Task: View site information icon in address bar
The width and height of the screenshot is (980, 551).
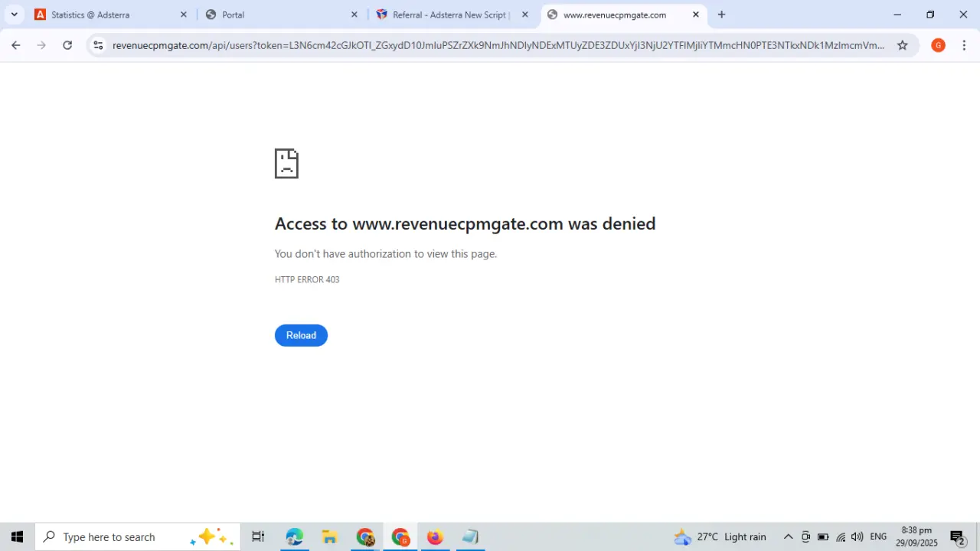Action: coord(98,45)
